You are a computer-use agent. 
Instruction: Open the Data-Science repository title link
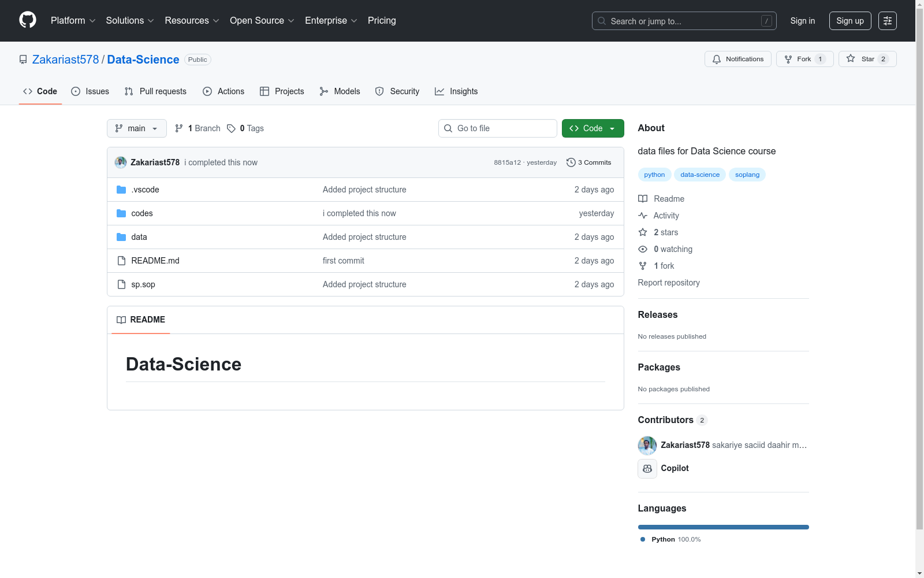tap(143, 60)
